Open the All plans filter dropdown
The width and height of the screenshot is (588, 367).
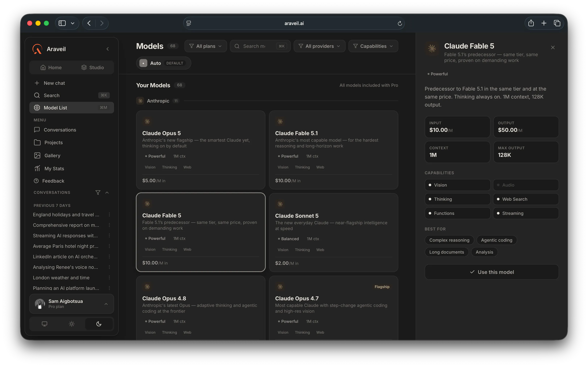pyautogui.click(x=205, y=46)
